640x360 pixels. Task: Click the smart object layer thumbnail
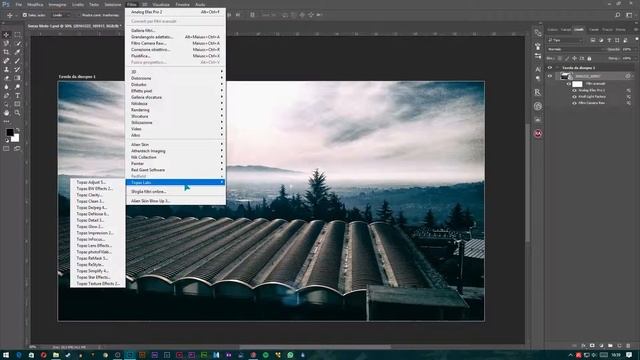click(x=566, y=76)
